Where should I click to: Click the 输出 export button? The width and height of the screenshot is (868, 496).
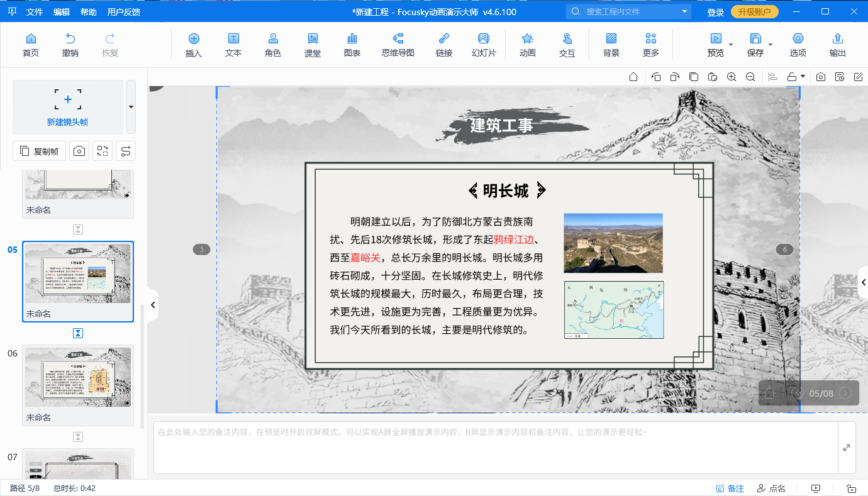pyautogui.click(x=838, y=45)
